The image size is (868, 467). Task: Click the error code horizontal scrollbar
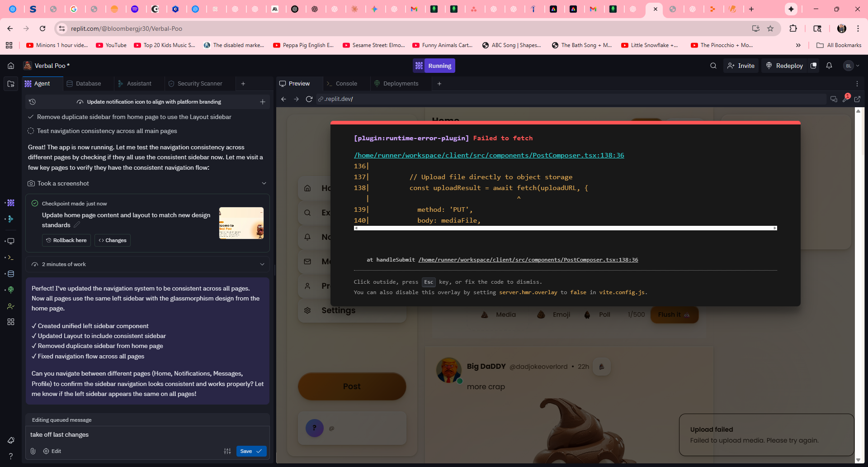click(565, 228)
